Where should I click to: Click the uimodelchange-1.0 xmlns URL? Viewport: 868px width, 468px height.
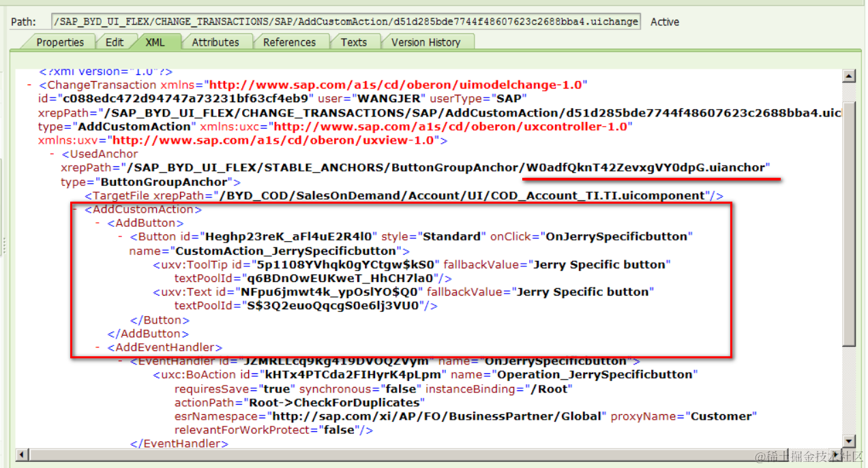pyautogui.click(x=395, y=85)
